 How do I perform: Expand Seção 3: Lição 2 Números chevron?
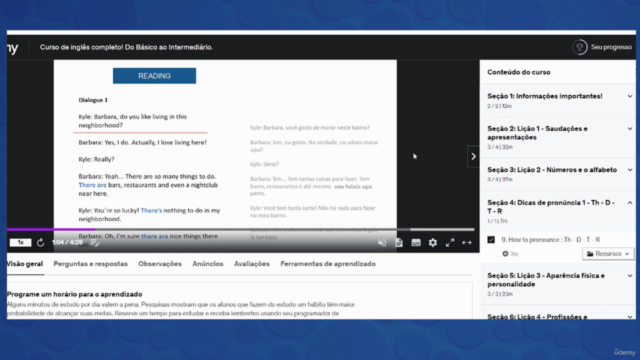630,170
